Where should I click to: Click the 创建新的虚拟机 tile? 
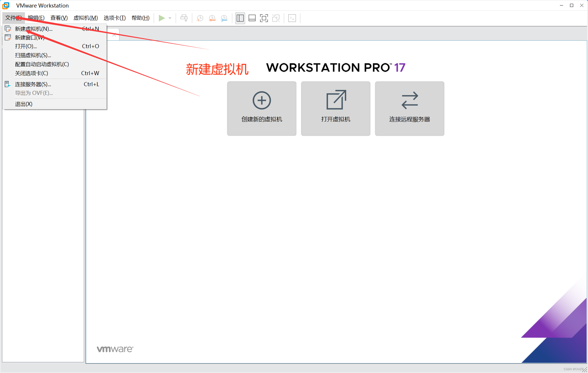(262, 108)
